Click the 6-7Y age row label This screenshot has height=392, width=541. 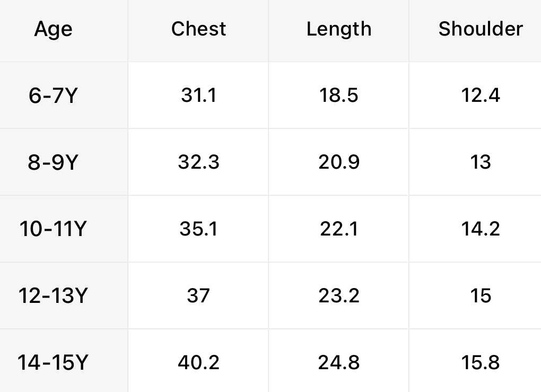point(53,96)
